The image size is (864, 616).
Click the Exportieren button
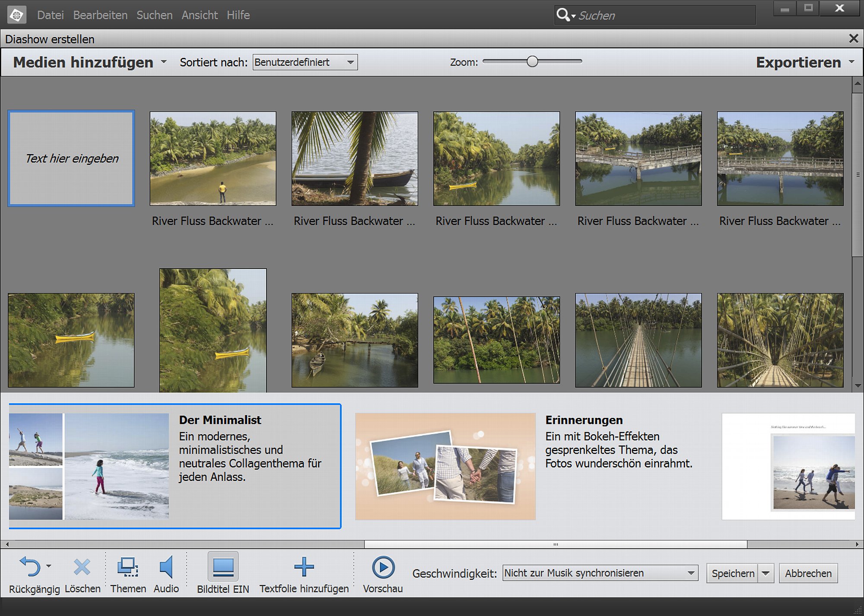798,62
